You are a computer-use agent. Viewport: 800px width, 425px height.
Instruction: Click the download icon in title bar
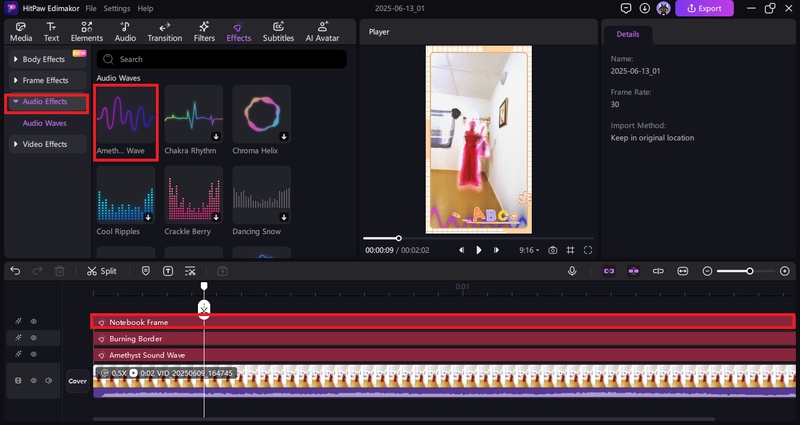(x=645, y=8)
